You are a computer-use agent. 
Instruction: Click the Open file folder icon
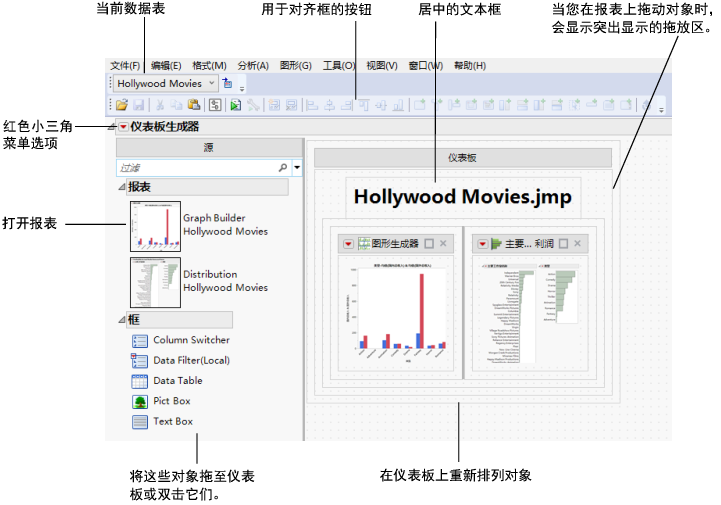tap(122, 105)
